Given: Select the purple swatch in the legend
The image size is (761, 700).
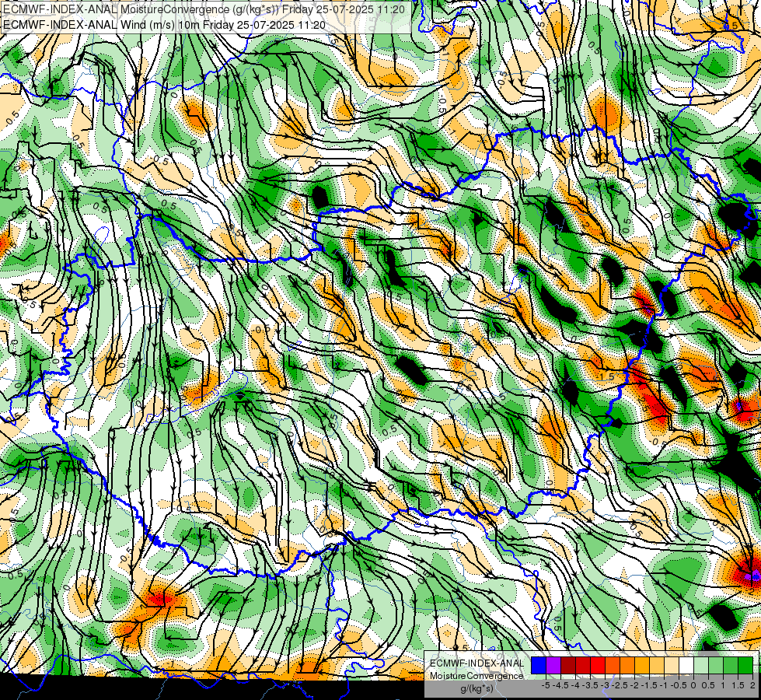Looking at the screenshot, I should (553, 666).
